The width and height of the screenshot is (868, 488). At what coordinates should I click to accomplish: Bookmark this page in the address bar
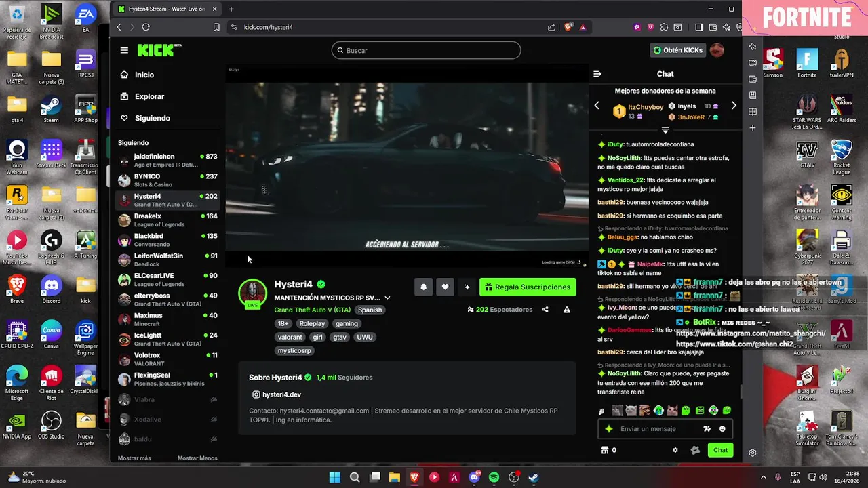pos(216,27)
